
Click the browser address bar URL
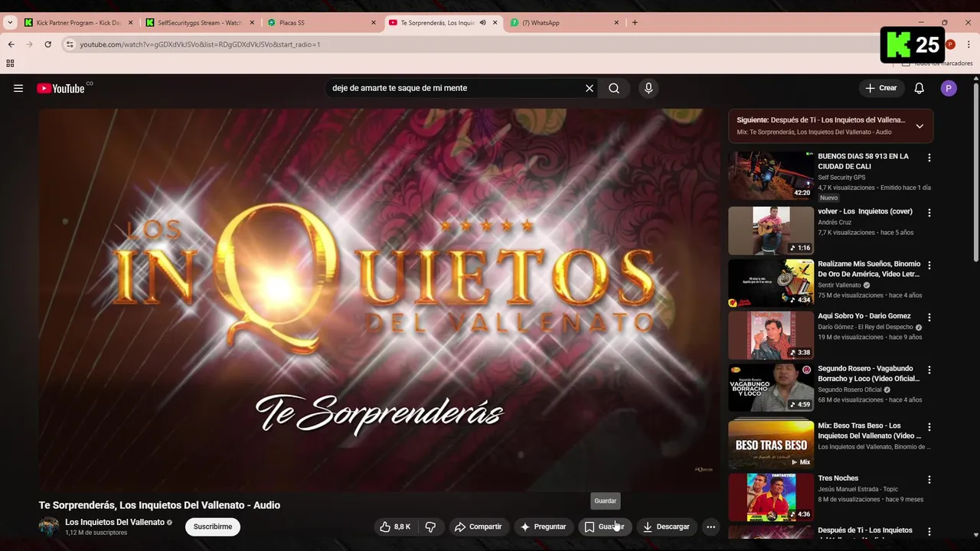coord(200,44)
